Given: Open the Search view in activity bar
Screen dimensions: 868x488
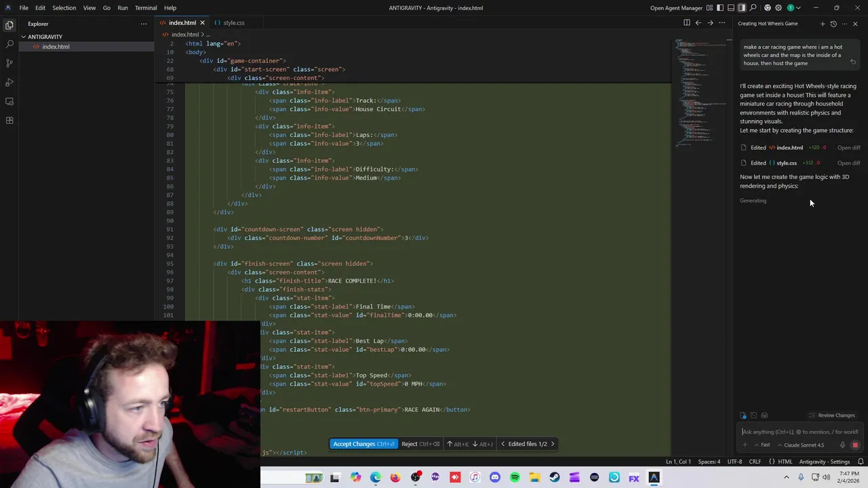Looking at the screenshot, I should [x=9, y=44].
